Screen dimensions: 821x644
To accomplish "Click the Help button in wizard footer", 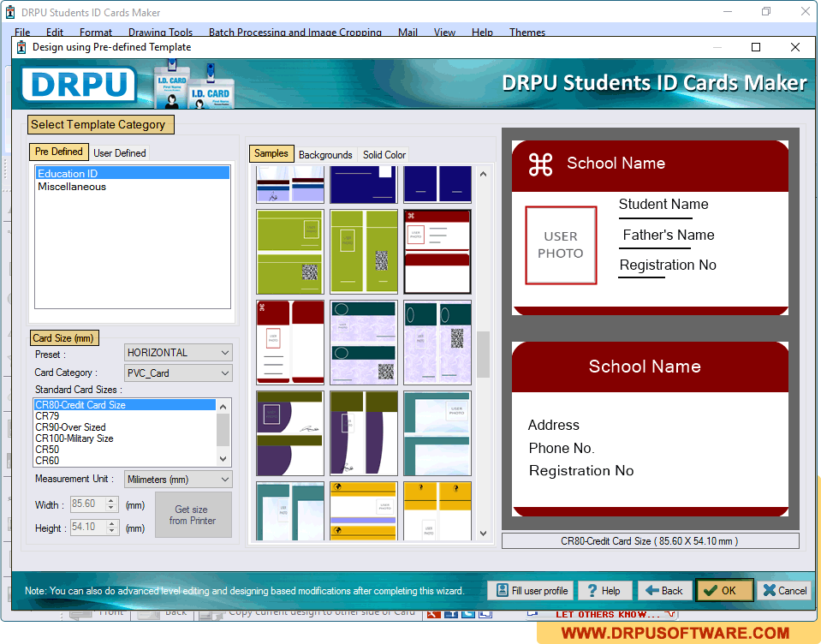I will tap(604, 591).
